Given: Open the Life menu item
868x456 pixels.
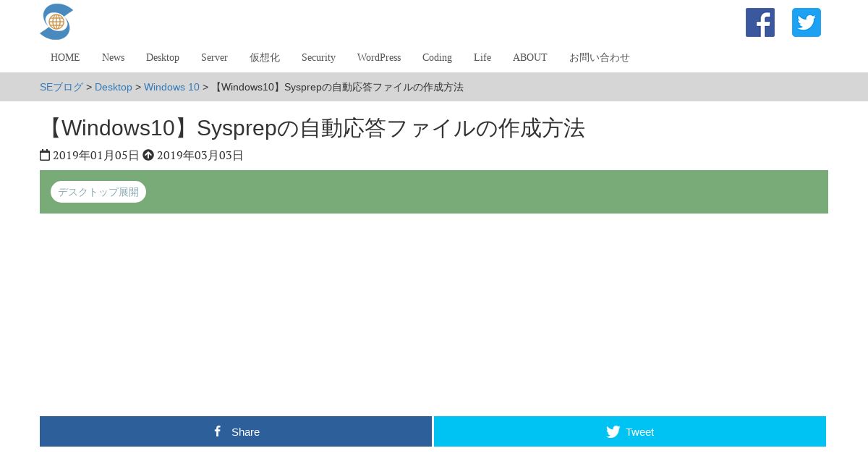Looking at the screenshot, I should pyautogui.click(x=482, y=57).
